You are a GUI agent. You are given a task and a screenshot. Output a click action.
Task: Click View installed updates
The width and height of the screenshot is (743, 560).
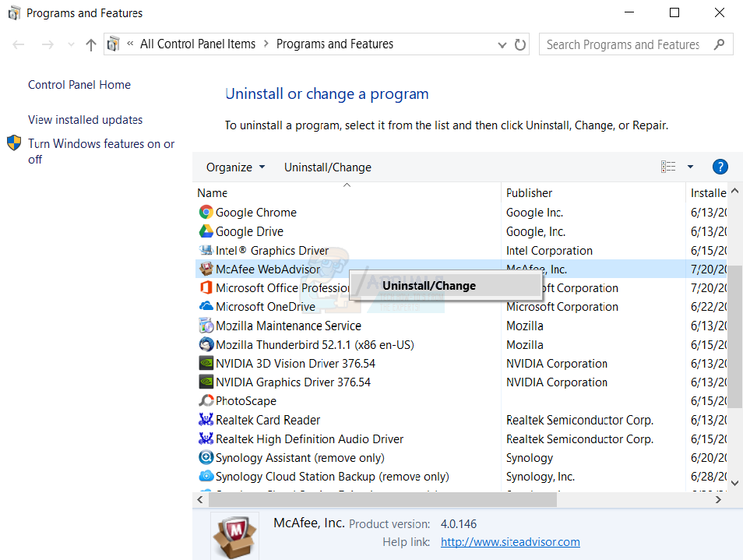tap(85, 119)
